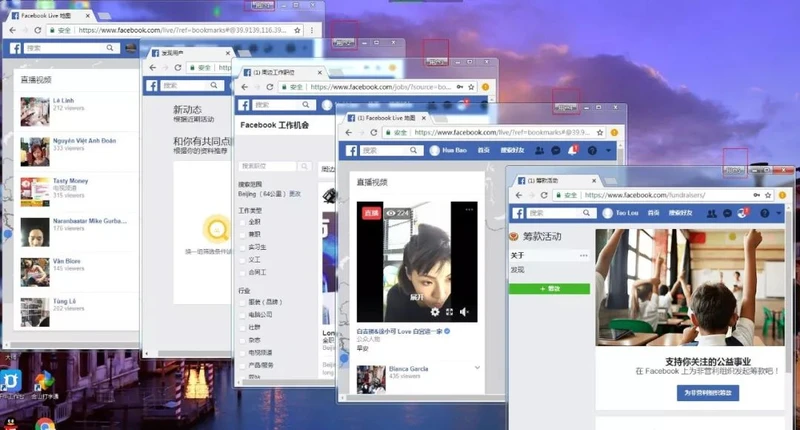Bookmark star in the leftmost Live window
The height and width of the screenshot is (430, 800).
point(297,30)
